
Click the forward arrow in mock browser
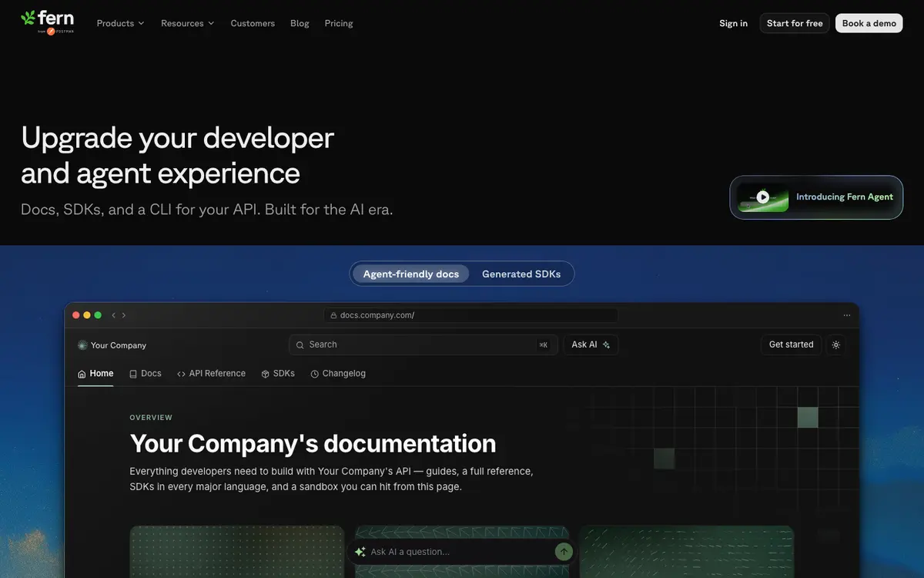click(124, 315)
